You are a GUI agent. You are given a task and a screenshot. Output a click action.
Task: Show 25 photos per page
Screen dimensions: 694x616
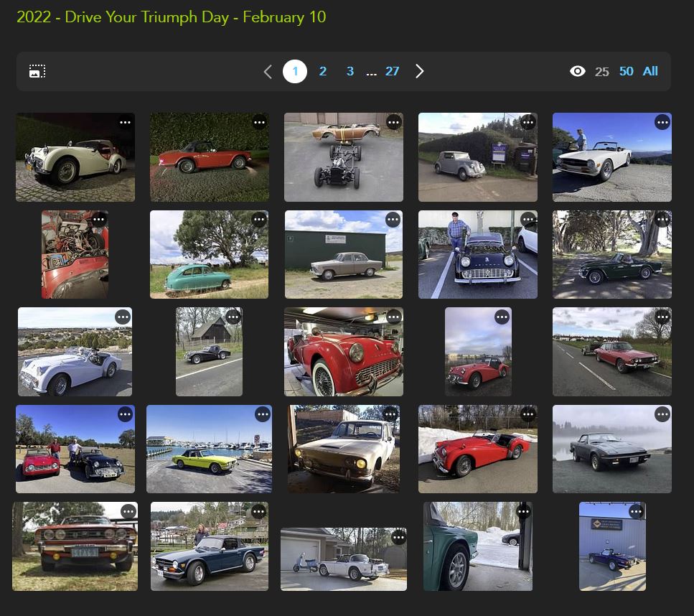pos(602,71)
